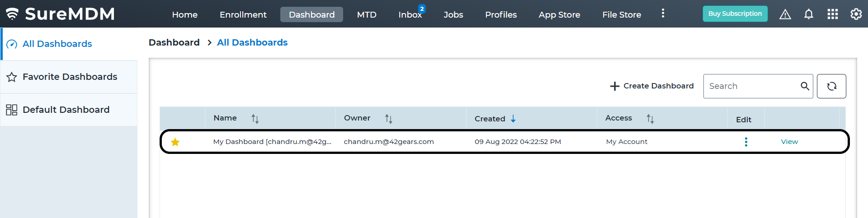Screen dimensions: 868x218
Task: Click the created date 09 Aug 2022 cell
Action: (518, 142)
